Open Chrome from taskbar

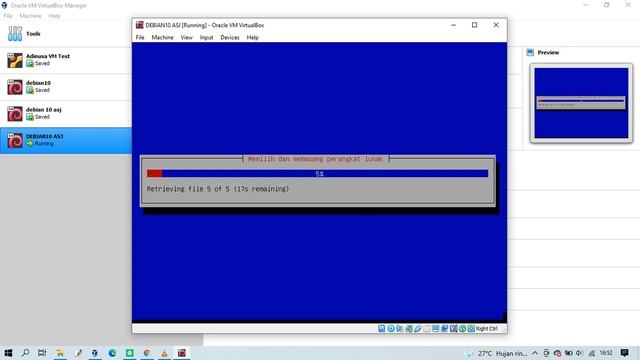147,353
